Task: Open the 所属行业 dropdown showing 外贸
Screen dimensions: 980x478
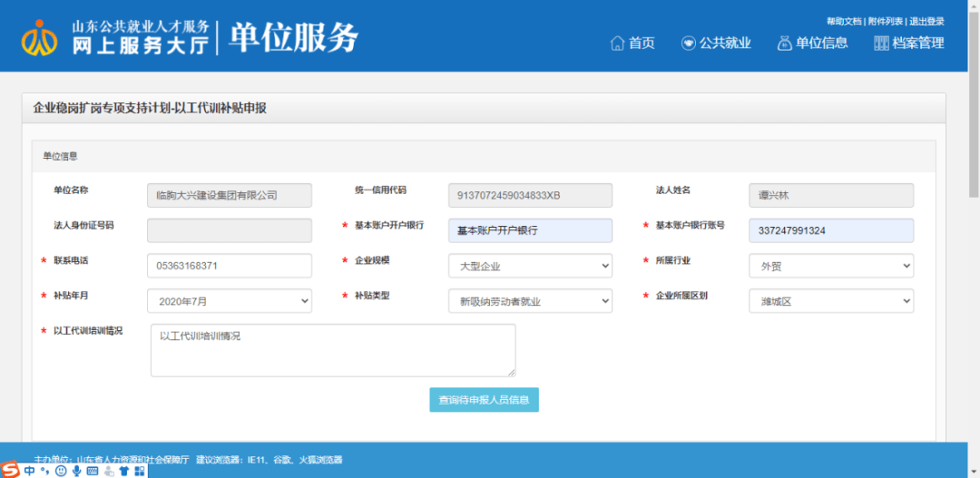Action: pyautogui.click(x=831, y=266)
